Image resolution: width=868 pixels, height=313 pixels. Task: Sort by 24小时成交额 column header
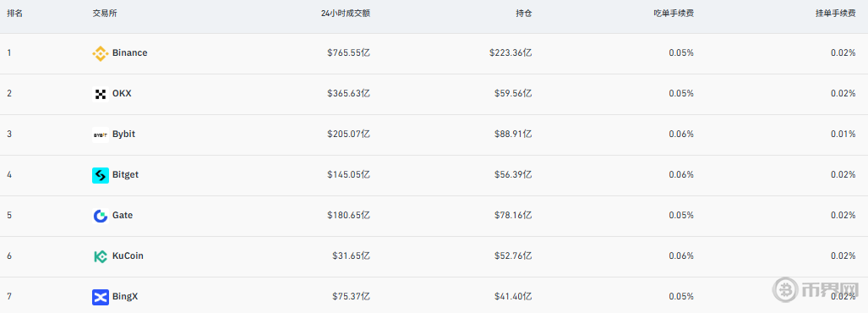coord(346,14)
